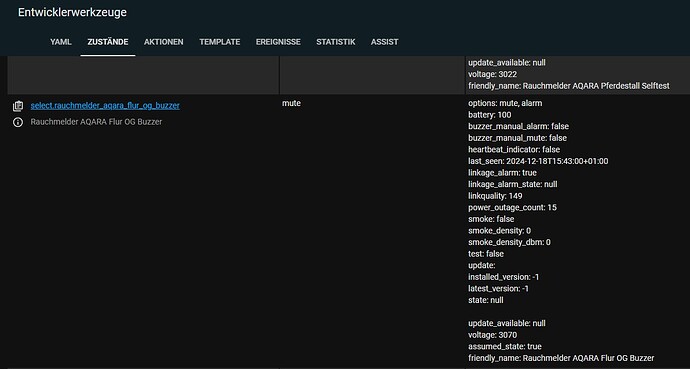690x369 pixels.
Task: Select the ZUSTÄNDE tab
Action: pos(108,42)
